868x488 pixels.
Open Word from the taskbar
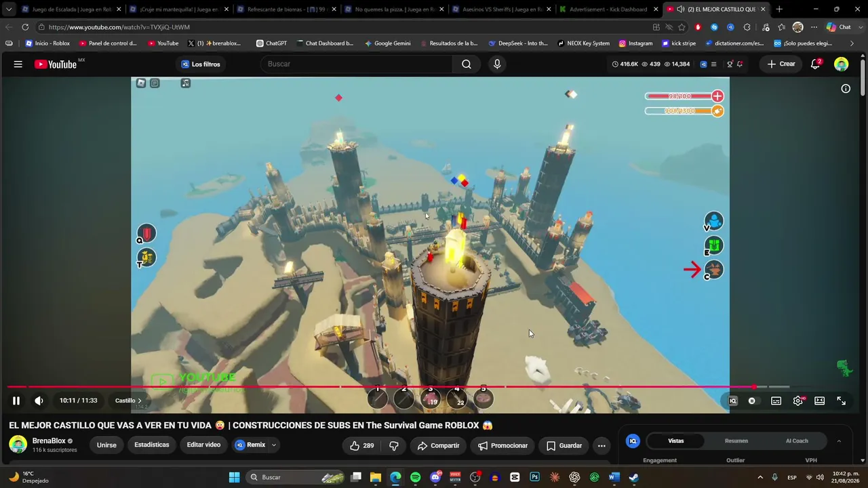coord(614,477)
